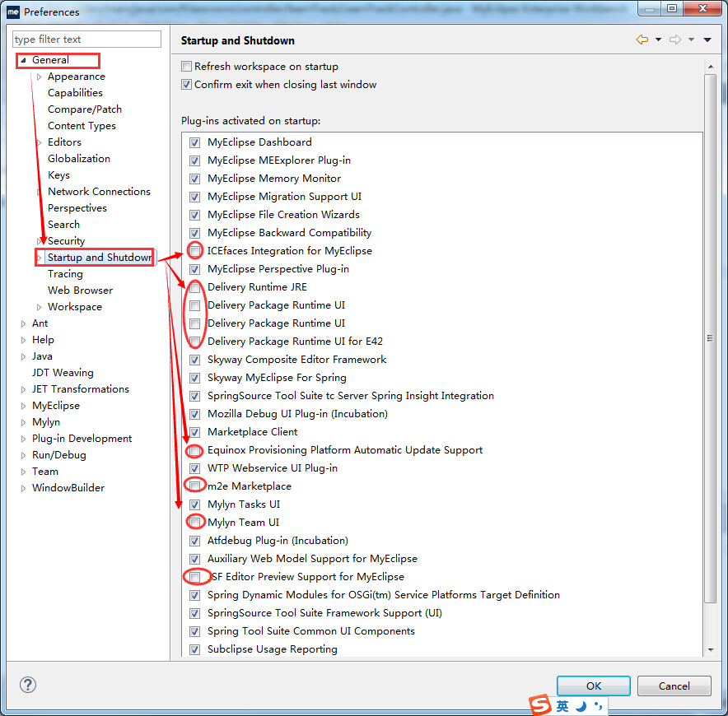
Task: Click the vertical scrollbar thumb
Action: 711,338
